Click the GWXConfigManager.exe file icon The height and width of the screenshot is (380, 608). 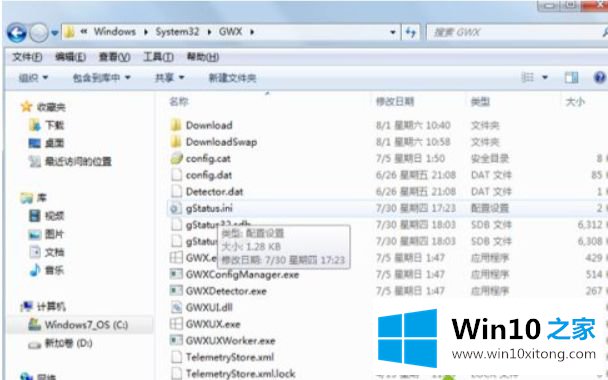[x=176, y=274]
